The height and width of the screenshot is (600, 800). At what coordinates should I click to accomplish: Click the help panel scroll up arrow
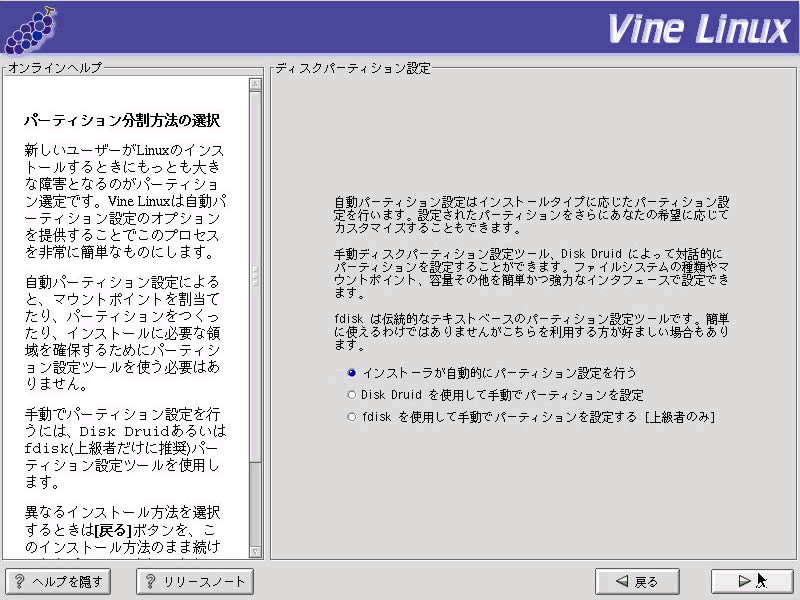(x=256, y=84)
